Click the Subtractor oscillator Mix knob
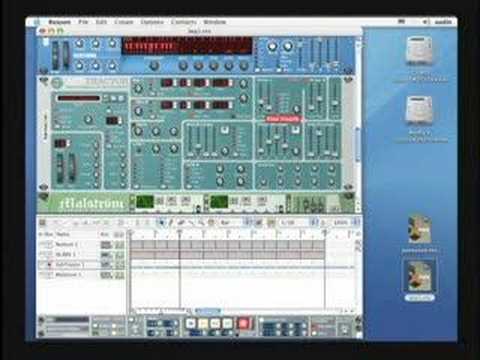Screen dimensions: 480x360 [244, 98]
